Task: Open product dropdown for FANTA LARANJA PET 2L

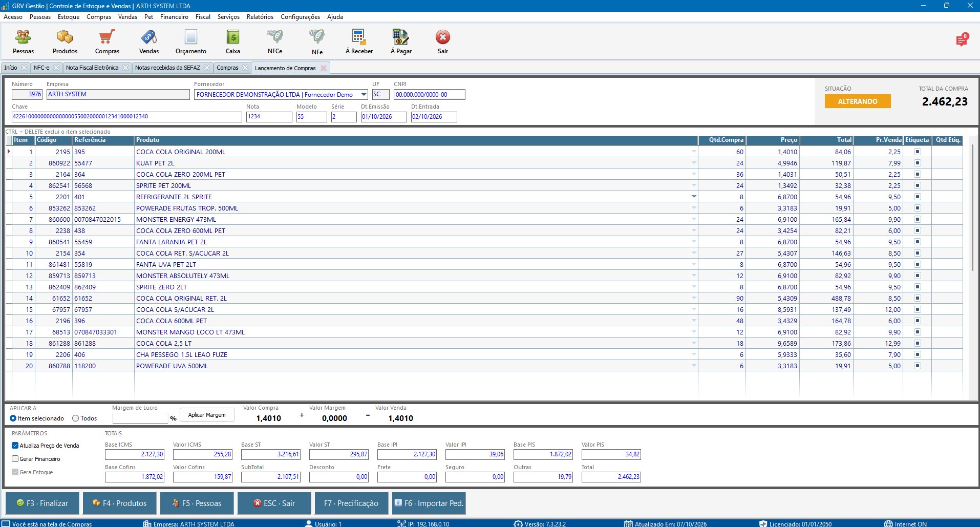Action: (x=694, y=242)
